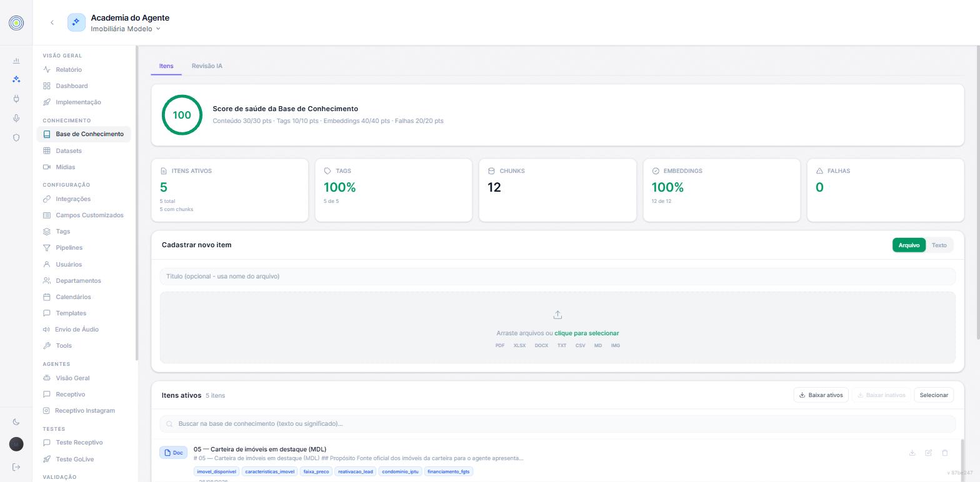Viewport: 980px width, 482px height.
Task: Select the sparkles Academia icon in left rail
Action: (16, 79)
